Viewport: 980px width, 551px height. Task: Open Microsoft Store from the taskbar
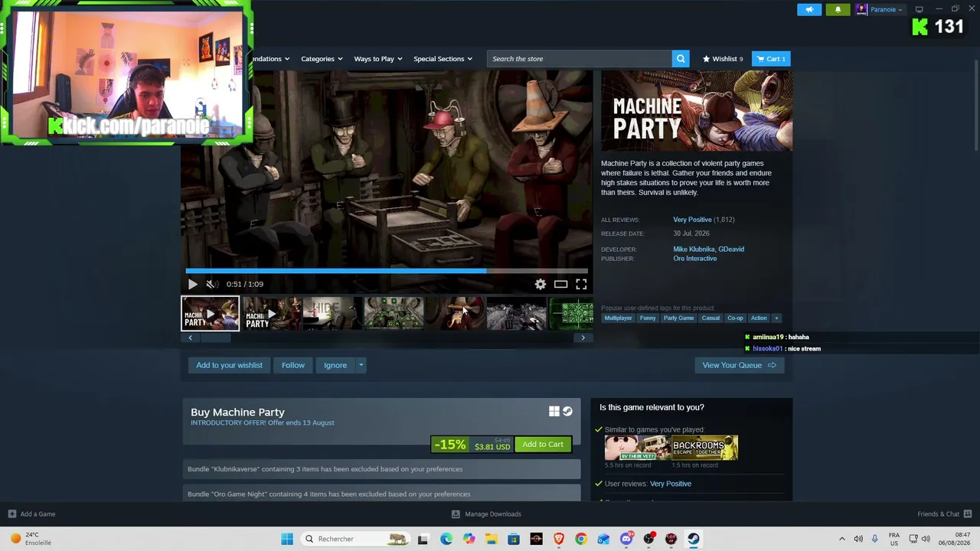tap(514, 539)
